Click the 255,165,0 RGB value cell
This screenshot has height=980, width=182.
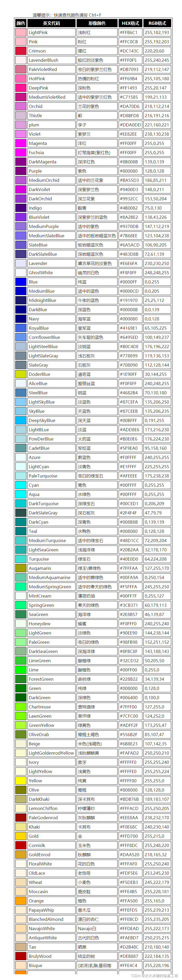coord(157,901)
